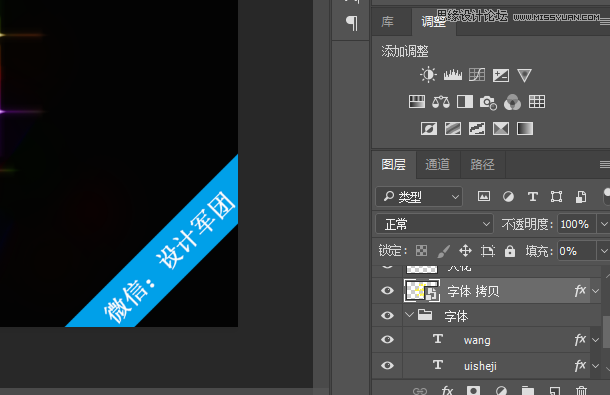610x395 pixels.
Task: Delete the selected layer
Action: tap(581, 390)
